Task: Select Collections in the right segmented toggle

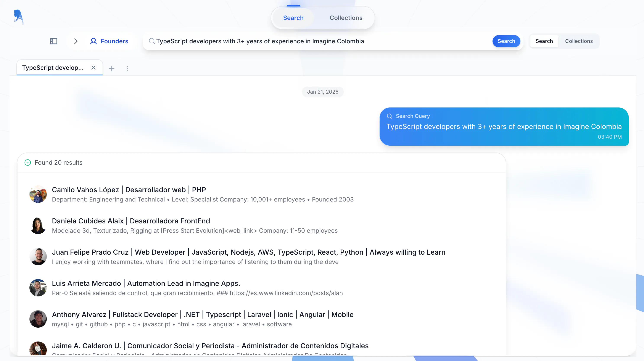Action: (579, 41)
